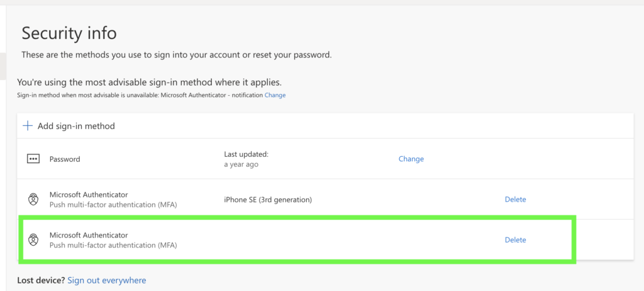Click the plus icon beside Add sign-in method
Screen dimensions: 644x291
(28, 125)
